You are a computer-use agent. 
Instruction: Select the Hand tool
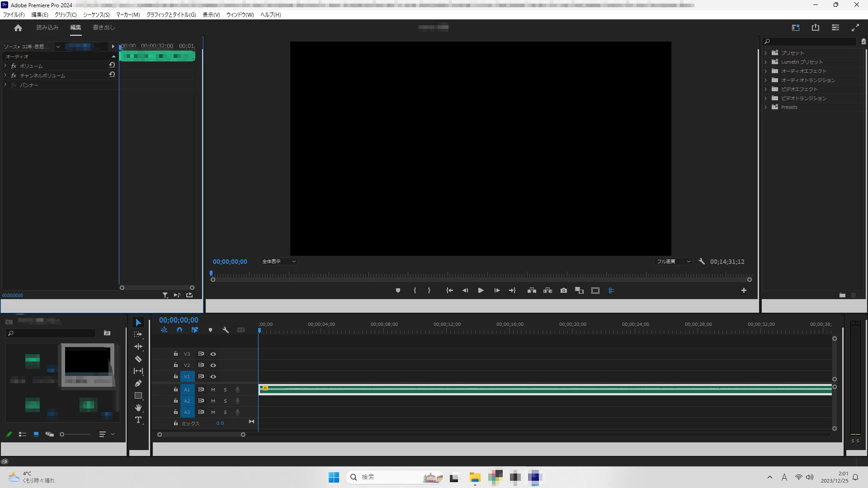pyautogui.click(x=138, y=408)
